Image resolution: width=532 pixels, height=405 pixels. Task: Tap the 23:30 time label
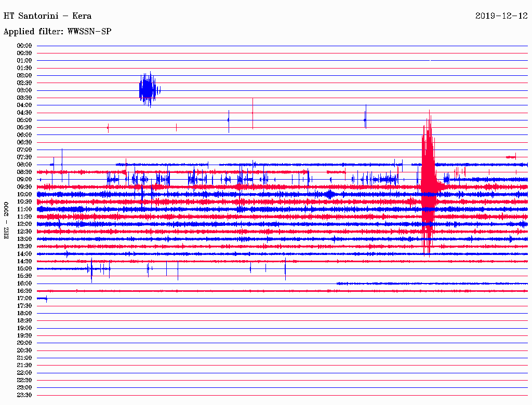click(x=24, y=395)
